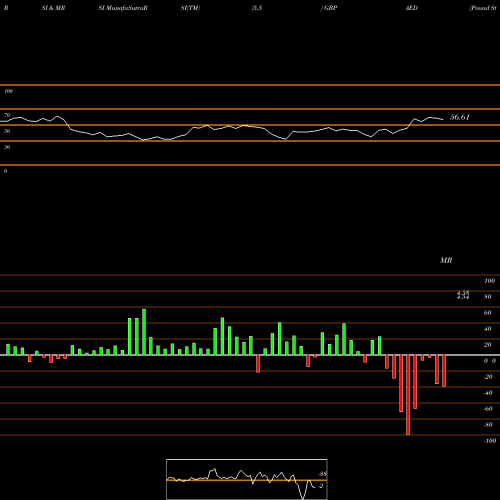Click value -2 in mini chart

[x=320, y=486]
